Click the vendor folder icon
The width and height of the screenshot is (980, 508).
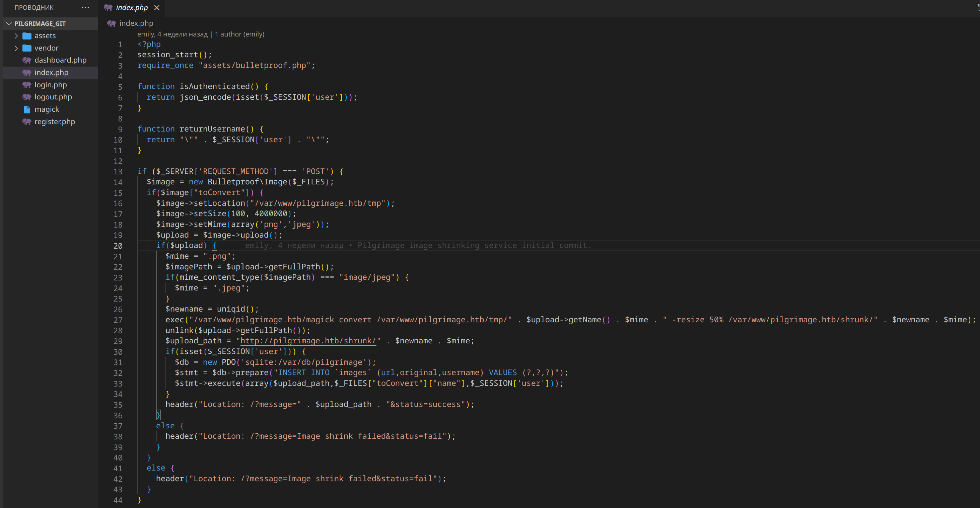[27, 48]
